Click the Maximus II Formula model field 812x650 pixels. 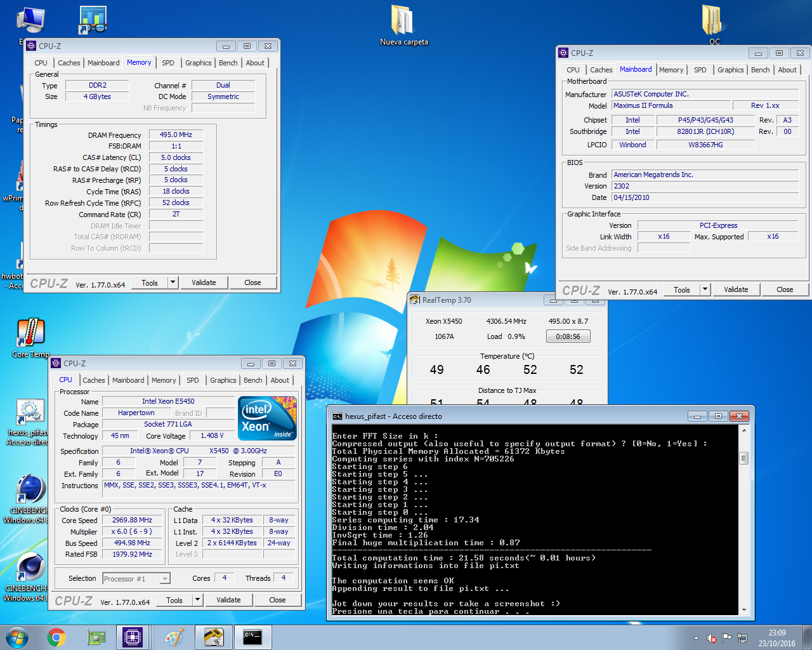[670, 105]
